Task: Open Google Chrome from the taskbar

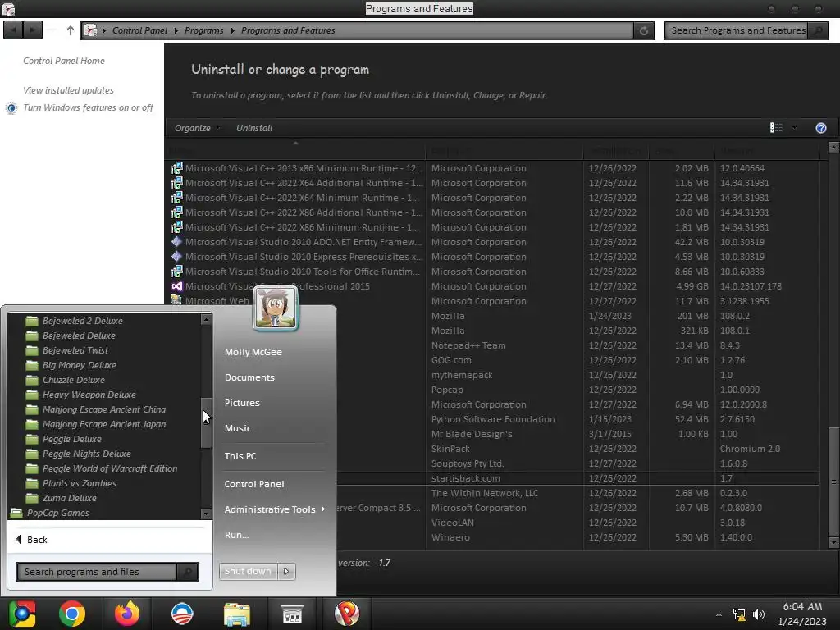Action: 72,614
